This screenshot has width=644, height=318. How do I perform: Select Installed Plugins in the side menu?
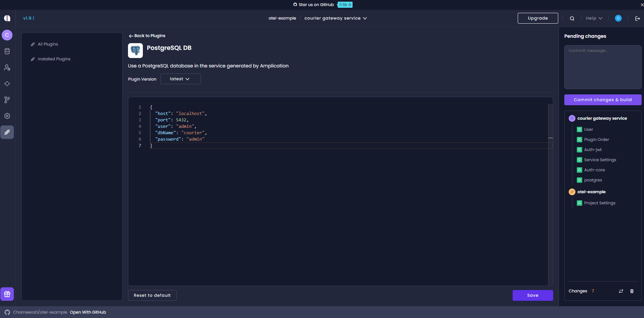pyautogui.click(x=54, y=59)
